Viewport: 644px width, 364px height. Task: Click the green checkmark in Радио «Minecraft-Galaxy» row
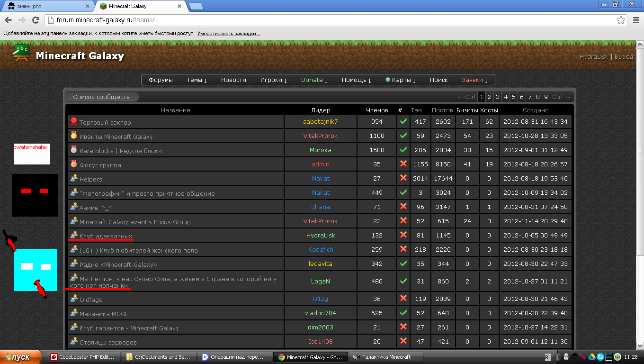point(403,264)
